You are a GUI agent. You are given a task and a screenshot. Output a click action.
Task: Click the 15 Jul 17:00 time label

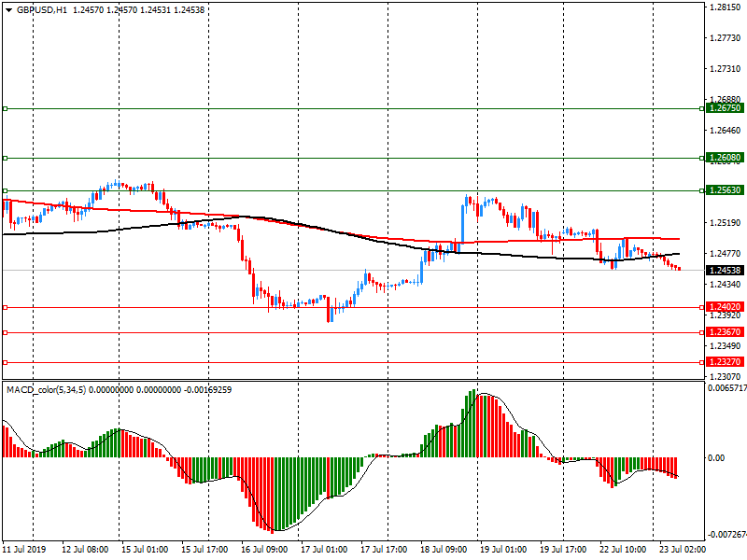coord(204,550)
